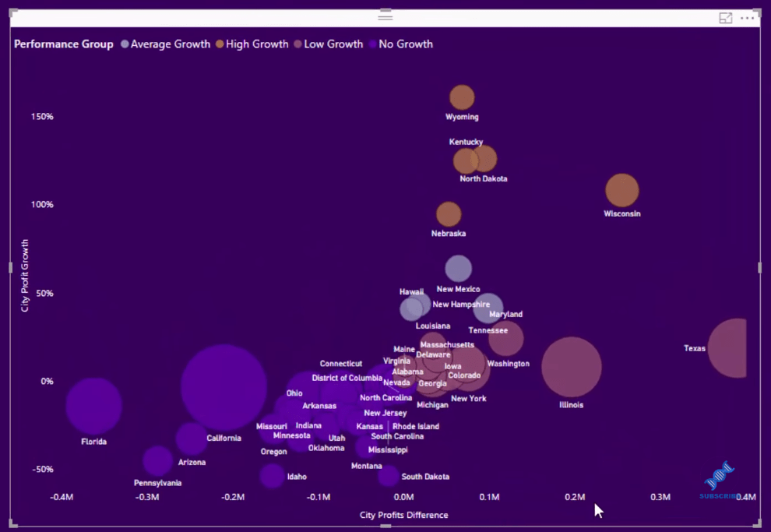771x532 pixels.
Task: Select the Wyoming bubble
Action: coord(462,97)
